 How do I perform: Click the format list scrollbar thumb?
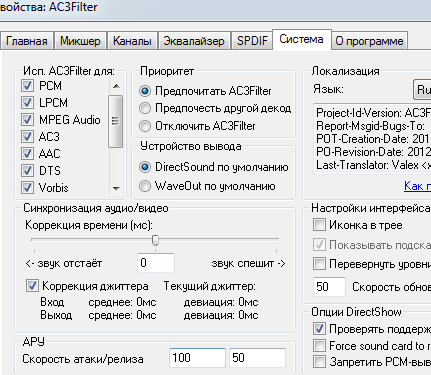coord(116,121)
